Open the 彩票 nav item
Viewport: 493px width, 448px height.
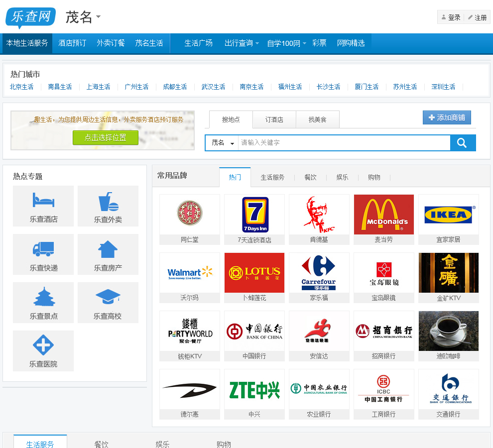click(x=319, y=43)
